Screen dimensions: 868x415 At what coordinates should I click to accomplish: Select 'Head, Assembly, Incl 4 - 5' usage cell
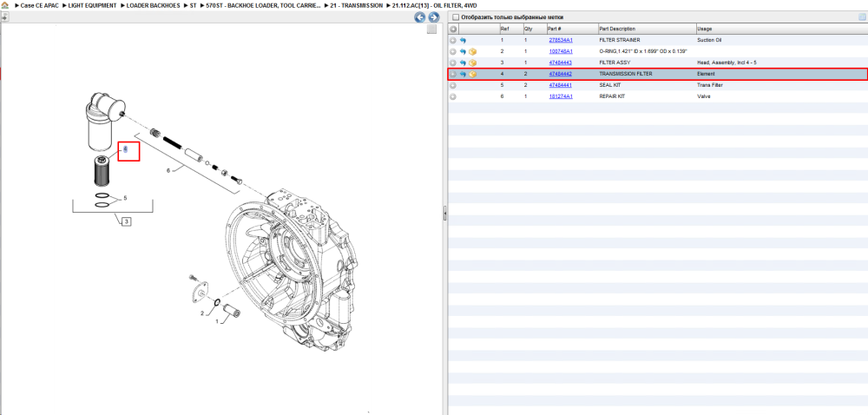point(727,63)
